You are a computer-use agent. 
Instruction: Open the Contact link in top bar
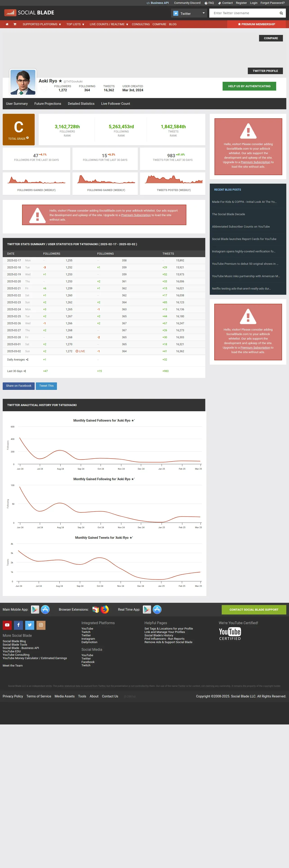(225, 3)
